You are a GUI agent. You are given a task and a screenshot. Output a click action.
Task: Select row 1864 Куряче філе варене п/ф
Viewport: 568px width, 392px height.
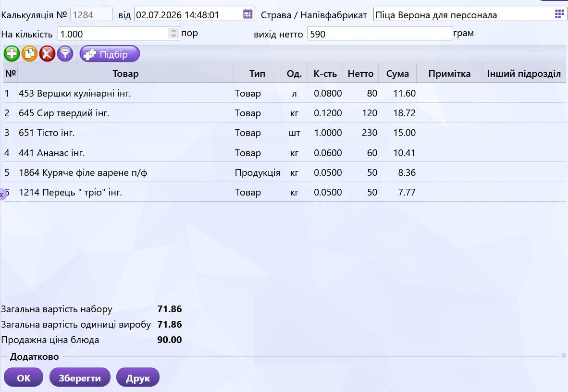click(x=284, y=172)
